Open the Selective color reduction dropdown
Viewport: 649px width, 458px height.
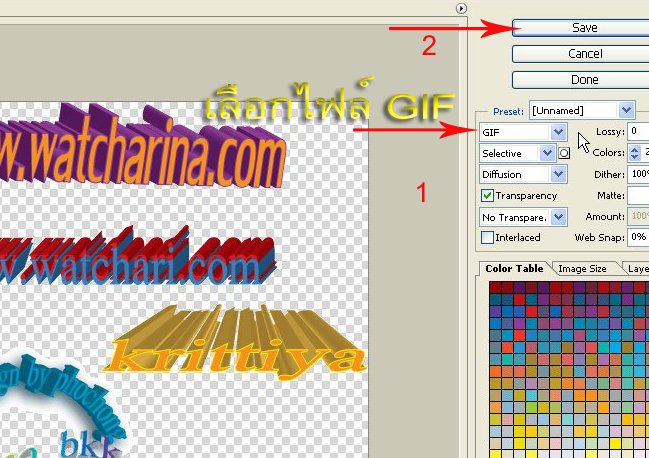[517, 153]
